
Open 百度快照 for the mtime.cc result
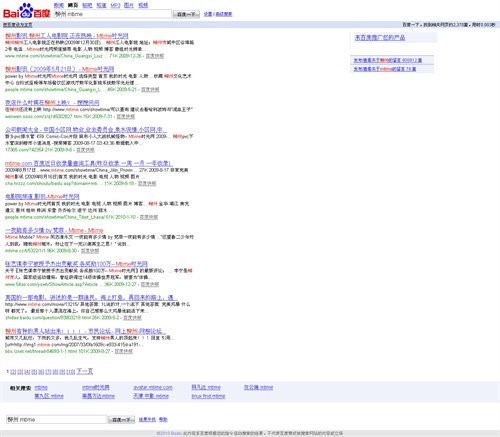(90, 251)
